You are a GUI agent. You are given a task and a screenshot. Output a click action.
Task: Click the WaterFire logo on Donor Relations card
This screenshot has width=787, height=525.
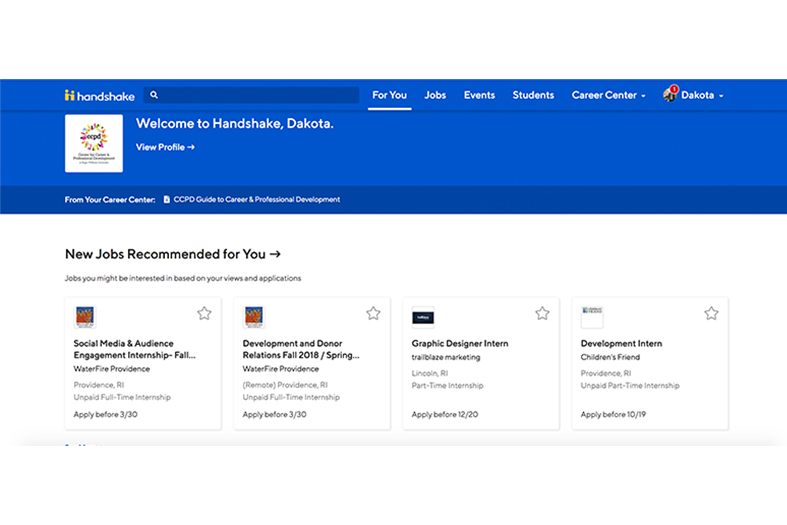[x=254, y=317]
